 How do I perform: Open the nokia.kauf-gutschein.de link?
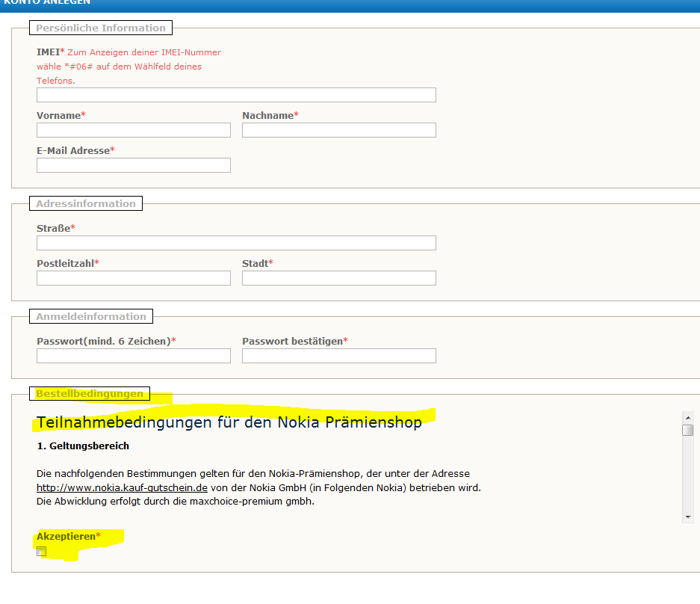(x=122, y=487)
